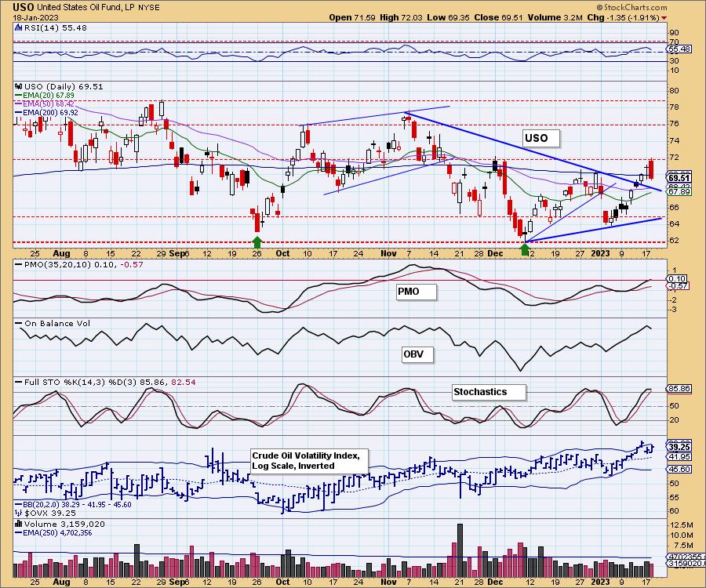Click the 'Volume 3.2M' value in the header

(x=555, y=17)
